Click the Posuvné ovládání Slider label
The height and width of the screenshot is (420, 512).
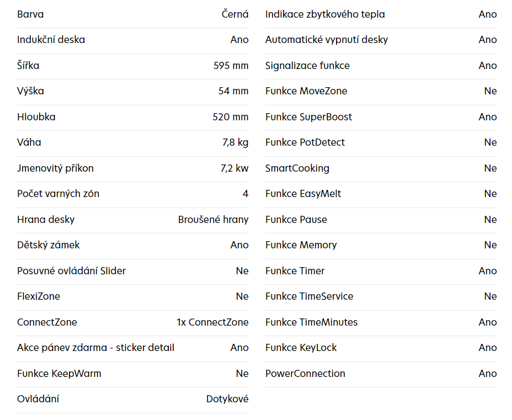pyautogui.click(x=71, y=271)
